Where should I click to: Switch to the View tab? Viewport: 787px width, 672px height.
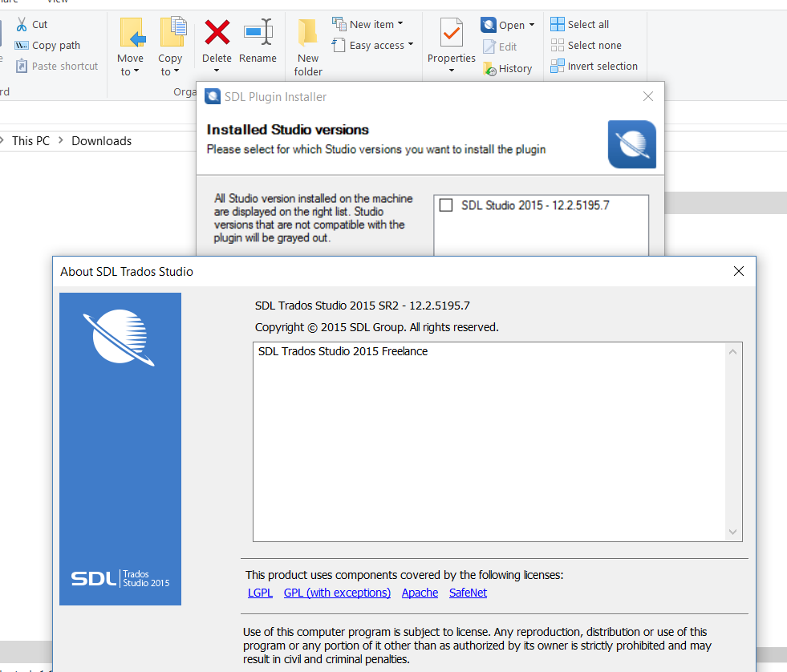pyautogui.click(x=56, y=2)
